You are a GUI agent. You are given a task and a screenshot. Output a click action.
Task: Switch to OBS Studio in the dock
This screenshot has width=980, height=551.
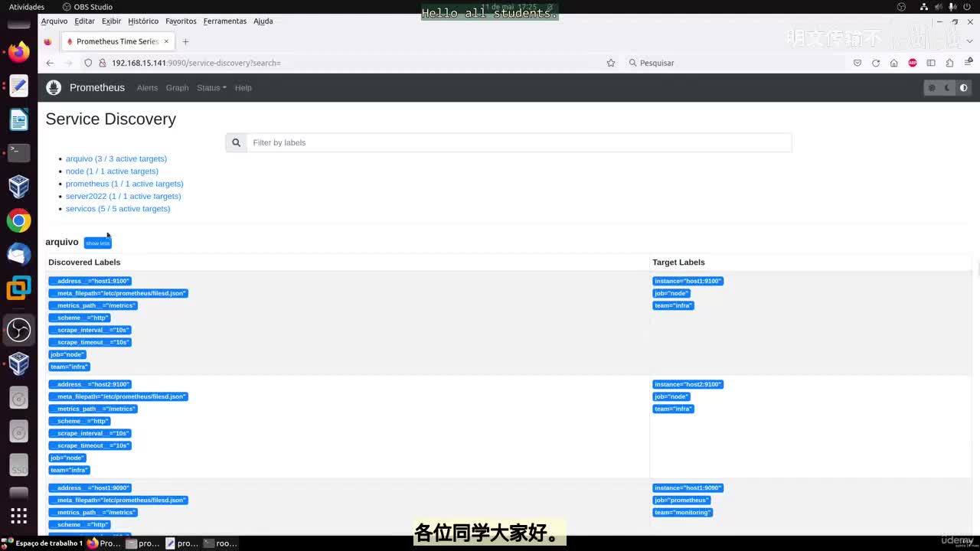tap(18, 330)
